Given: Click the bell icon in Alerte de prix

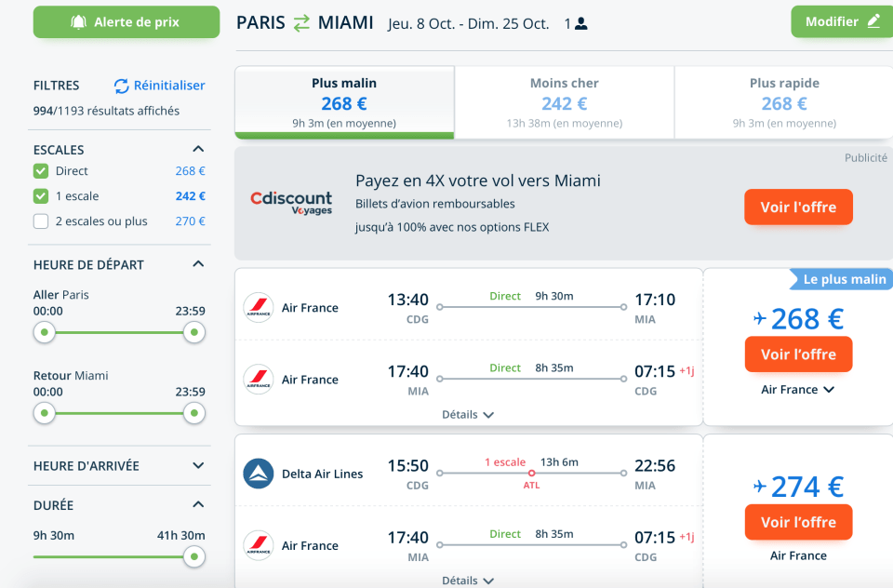Looking at the screenshot, I should tap(78, 22).
